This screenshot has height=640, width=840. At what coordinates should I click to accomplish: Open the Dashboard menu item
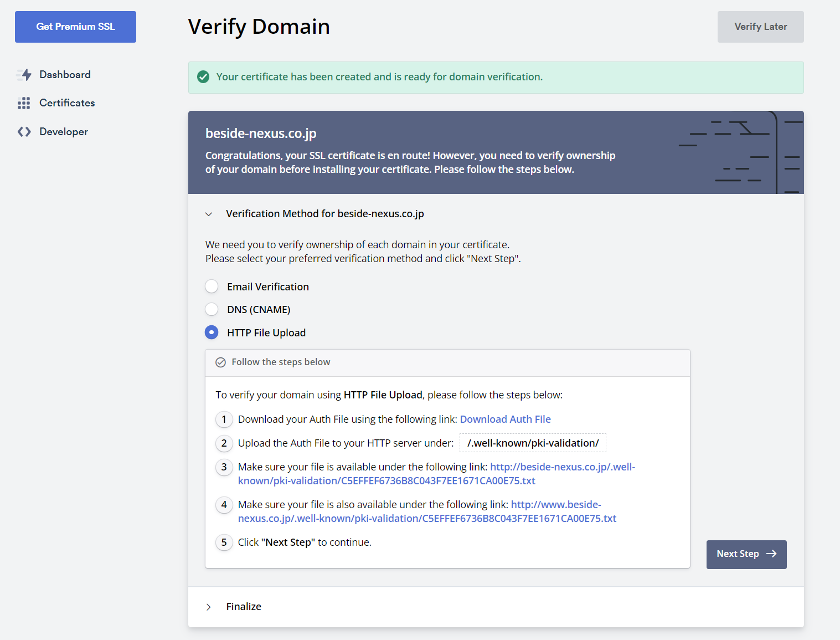(65, 74)
